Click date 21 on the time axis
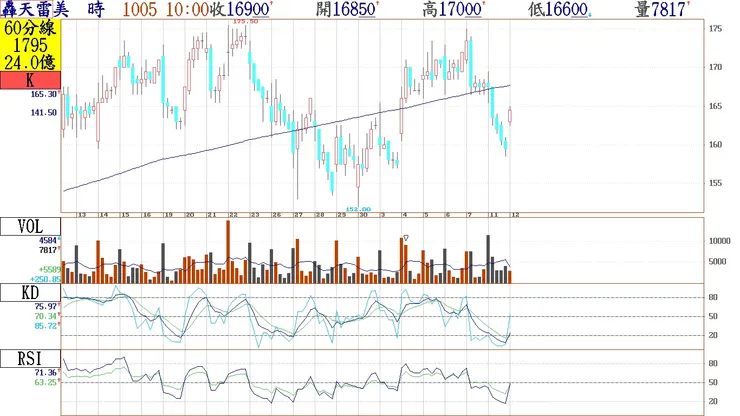 tap(211, 215)
